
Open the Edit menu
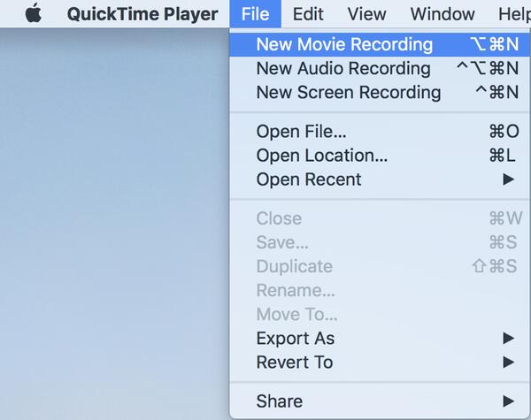(308, 14)
